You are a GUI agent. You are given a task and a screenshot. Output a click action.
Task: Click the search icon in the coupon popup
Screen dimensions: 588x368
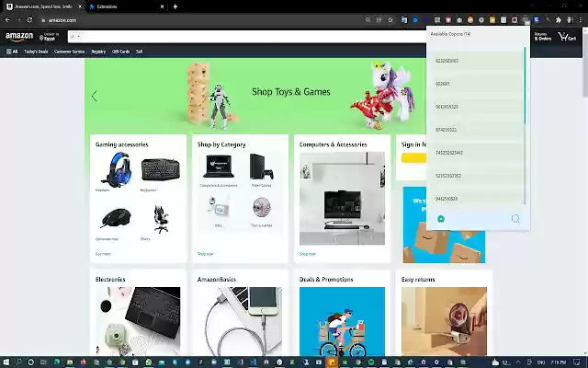515,219
